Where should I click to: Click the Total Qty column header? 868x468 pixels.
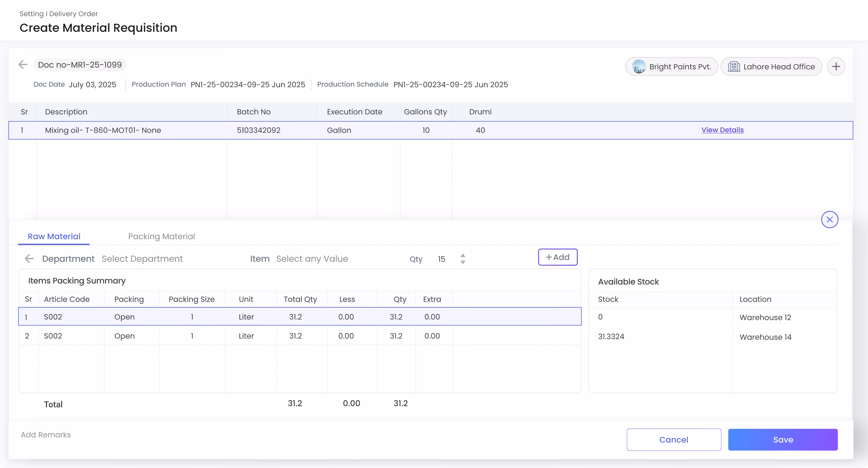300,299
